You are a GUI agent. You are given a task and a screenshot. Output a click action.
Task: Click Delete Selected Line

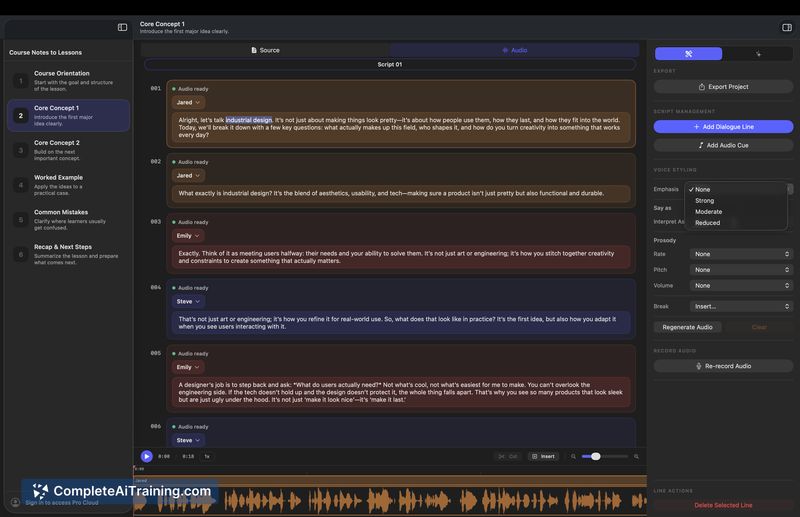[723, 505]
